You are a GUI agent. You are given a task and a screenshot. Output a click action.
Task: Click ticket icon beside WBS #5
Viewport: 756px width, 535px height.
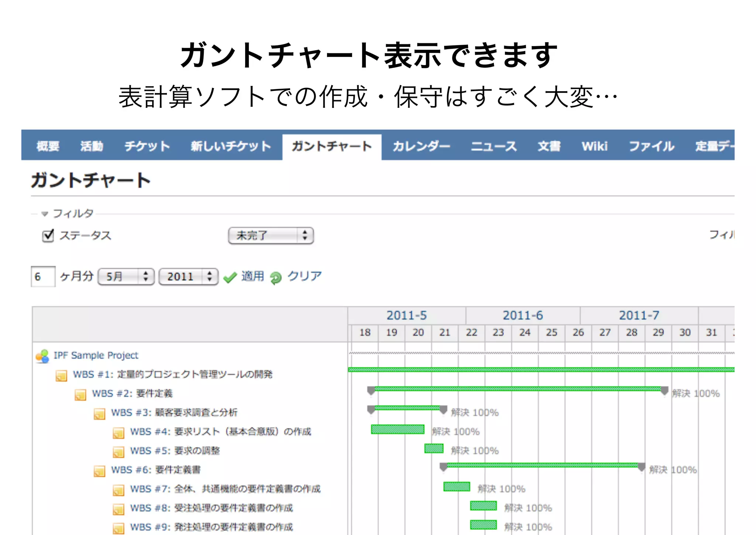click(118, 452)
